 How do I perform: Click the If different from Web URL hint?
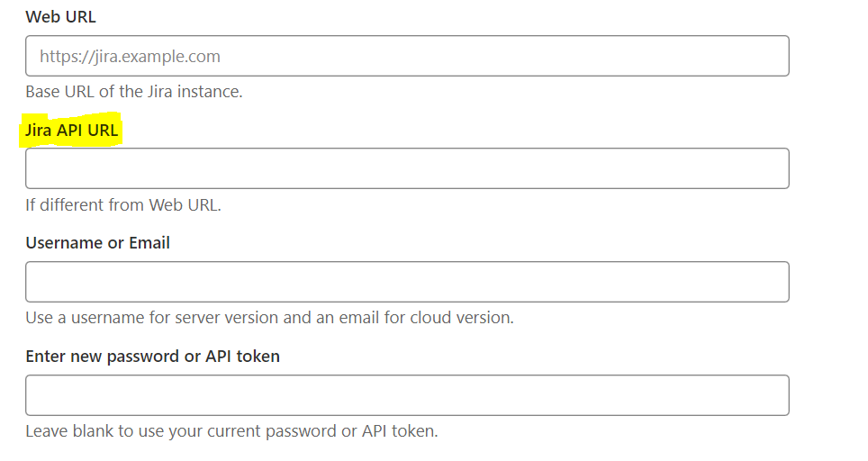[x=122, y=204]
